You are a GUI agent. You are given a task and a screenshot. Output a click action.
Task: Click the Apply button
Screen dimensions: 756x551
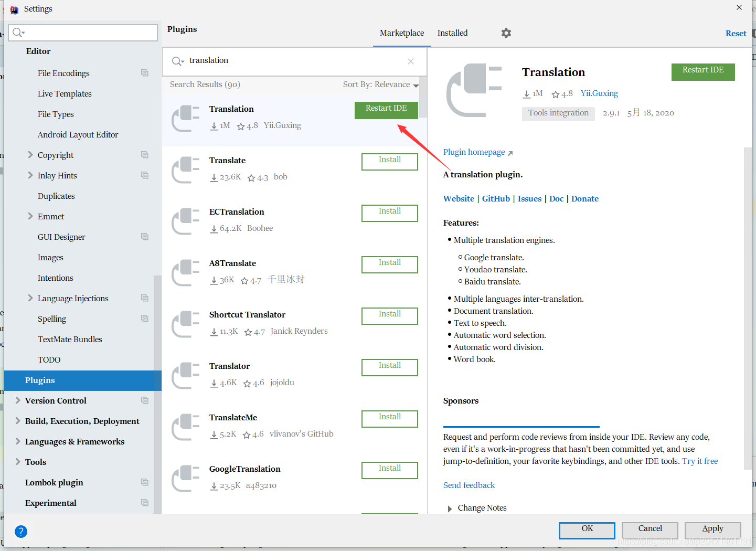pyautogui.click(x=713, y=531)
